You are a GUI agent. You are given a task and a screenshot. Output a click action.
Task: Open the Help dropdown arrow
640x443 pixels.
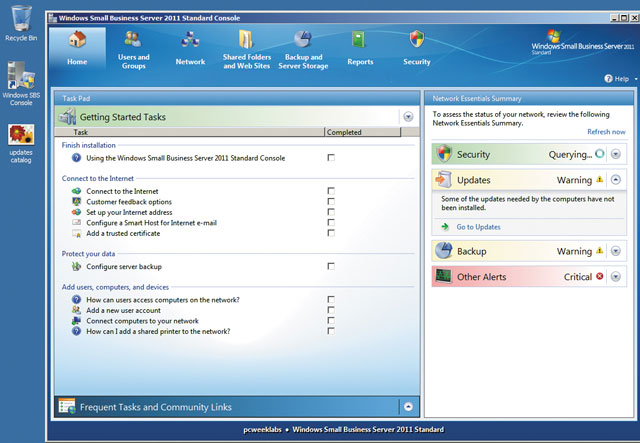(636, 79)
